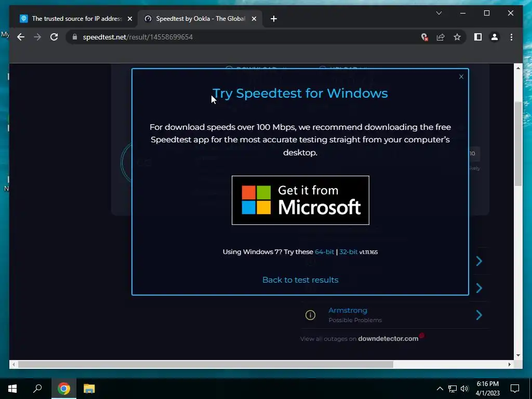Expand the Armstrong possible problems row
532x399 pixels.
coord(478,315)
